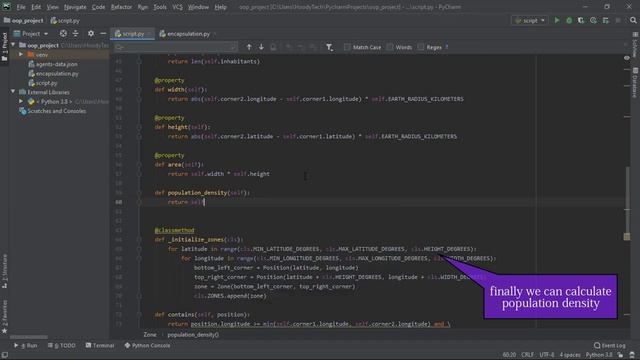Hide the Project tool window

[103, 34]
